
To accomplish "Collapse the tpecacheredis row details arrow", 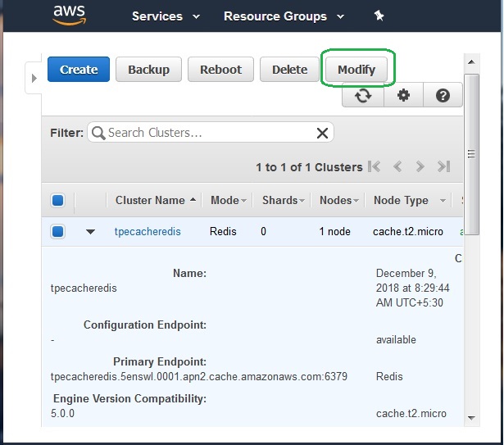I will click(90, 232).
